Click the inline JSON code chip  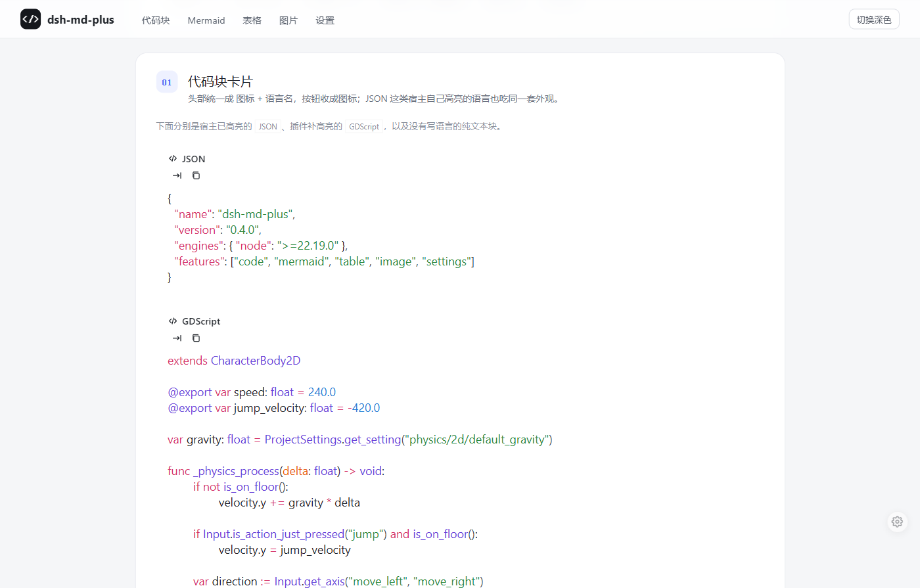[268, 127]
